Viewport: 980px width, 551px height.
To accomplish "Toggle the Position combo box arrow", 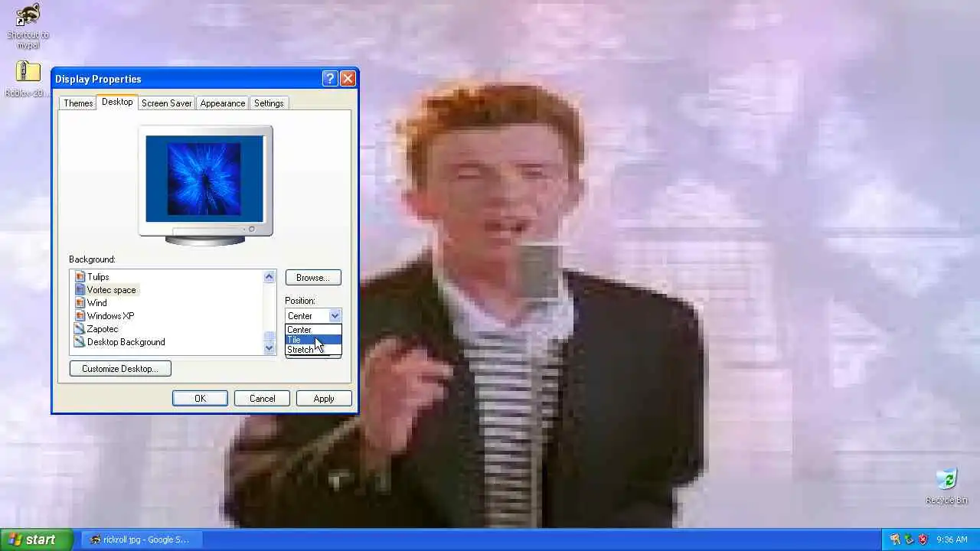I will pyautogui.click(x=335, y=316).
